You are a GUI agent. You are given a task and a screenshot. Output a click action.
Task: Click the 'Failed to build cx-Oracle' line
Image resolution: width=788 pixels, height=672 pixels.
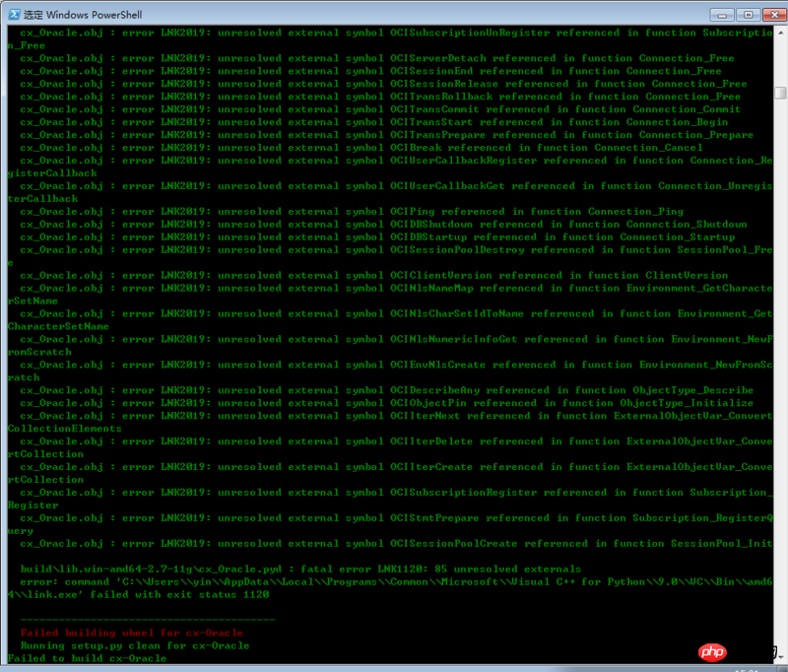pos(87,658)
